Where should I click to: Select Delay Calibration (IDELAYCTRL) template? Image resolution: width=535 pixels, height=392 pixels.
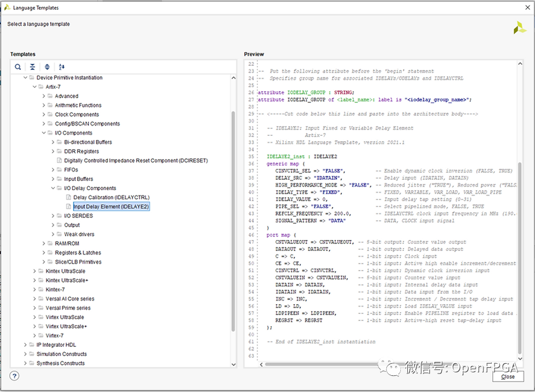click(x=111, y=198)
